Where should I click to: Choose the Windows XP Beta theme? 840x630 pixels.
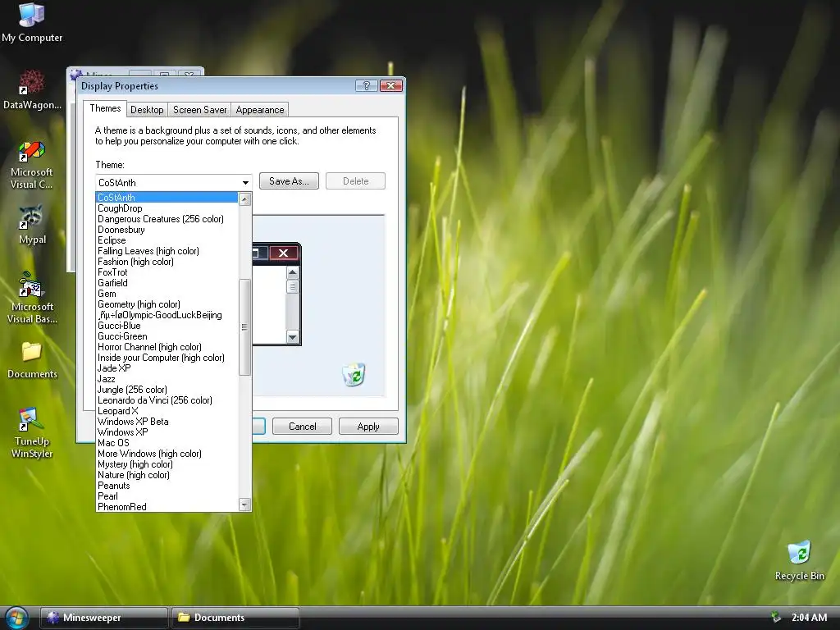pos(167,422)
